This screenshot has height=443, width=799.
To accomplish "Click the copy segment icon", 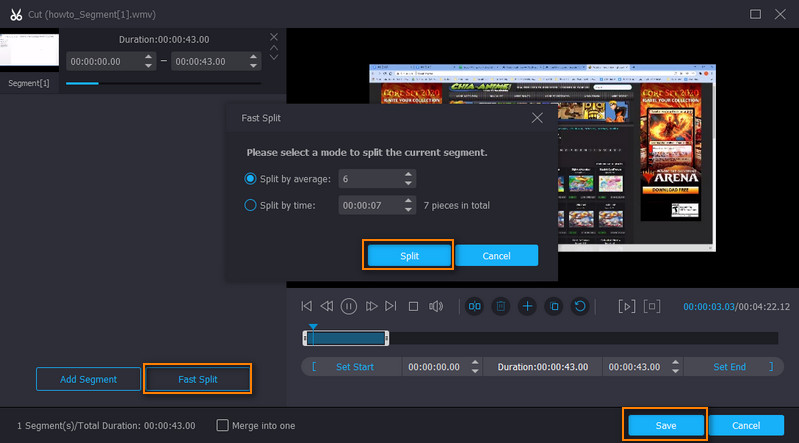I will pyautogui.click(x=553, y=306).
